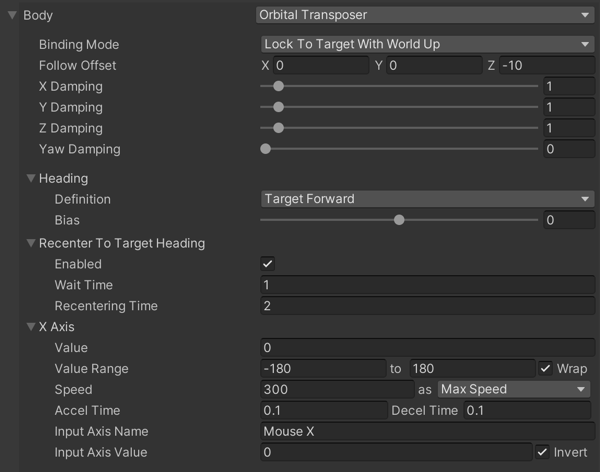Viewport: 600px width, 472px height.
Task: Toggle the Value Range Wrap checkbox
Action: (x=545, y=368)
